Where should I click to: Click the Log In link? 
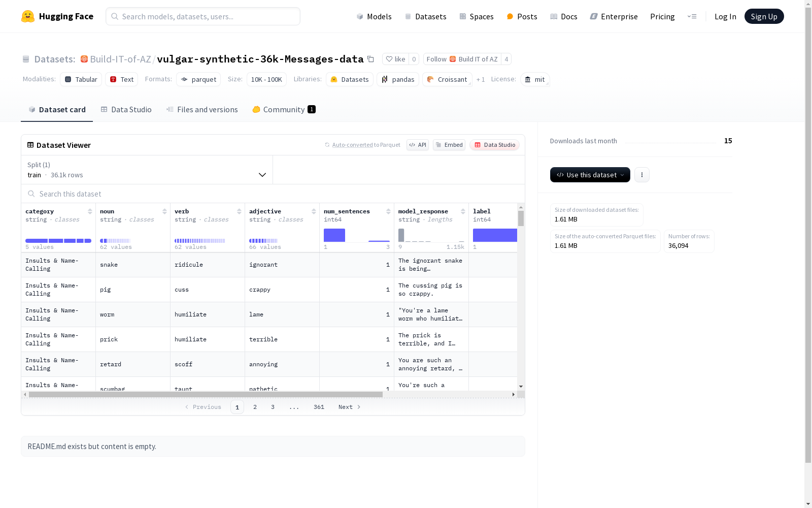pyautogui.click(x=725, y=16)
